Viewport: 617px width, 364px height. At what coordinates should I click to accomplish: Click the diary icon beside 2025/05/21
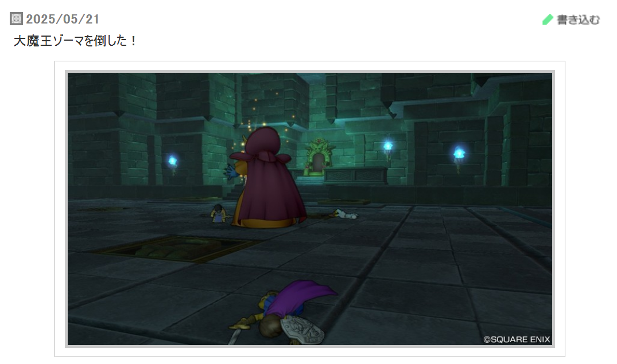point(16,19)
